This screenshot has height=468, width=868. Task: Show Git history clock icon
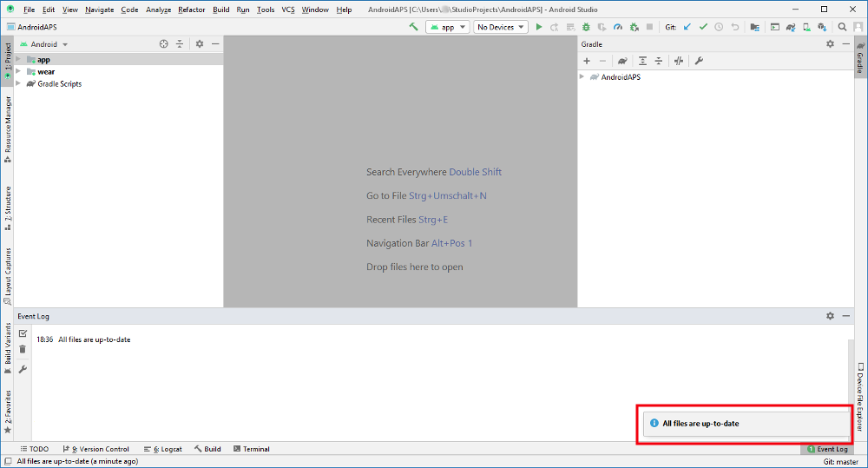point(719,27)
